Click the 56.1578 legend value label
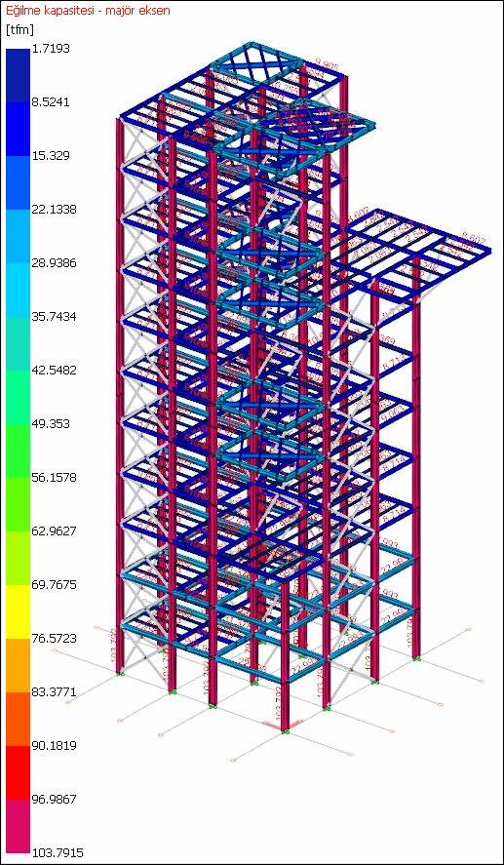The height and width of the screenshot is (865, 504). pyautogui.click(x=55, y=477)
